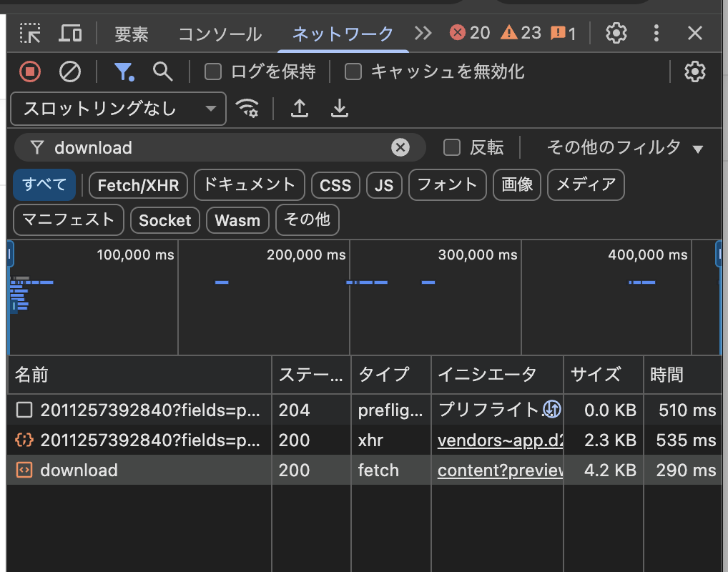The image size is (728, 572).
Task: Click the export HAR download icon
Action: [x=339, y=108]
